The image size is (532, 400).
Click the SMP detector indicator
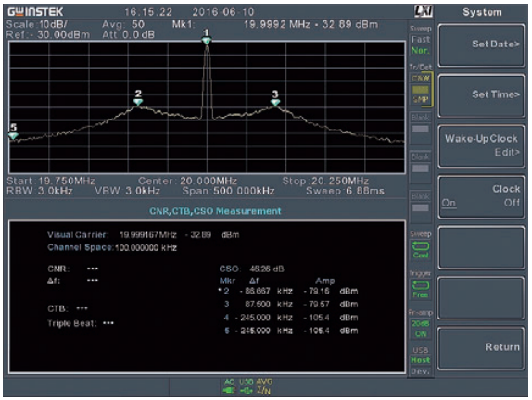pos(421,100)
